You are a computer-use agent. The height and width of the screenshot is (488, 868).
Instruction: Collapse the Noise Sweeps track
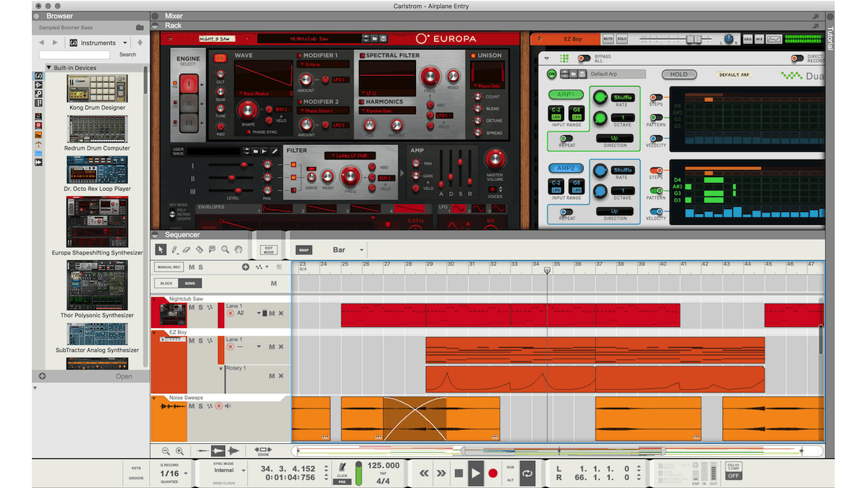pos(154,398)
